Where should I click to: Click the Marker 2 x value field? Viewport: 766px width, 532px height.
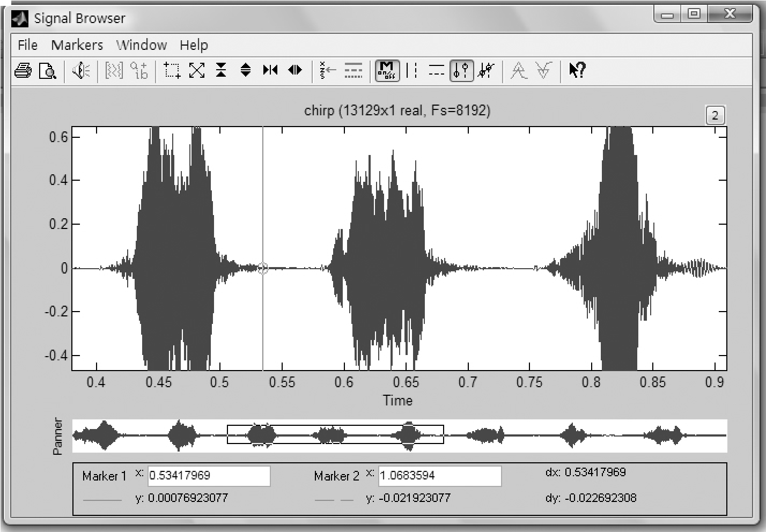point(440,476)
